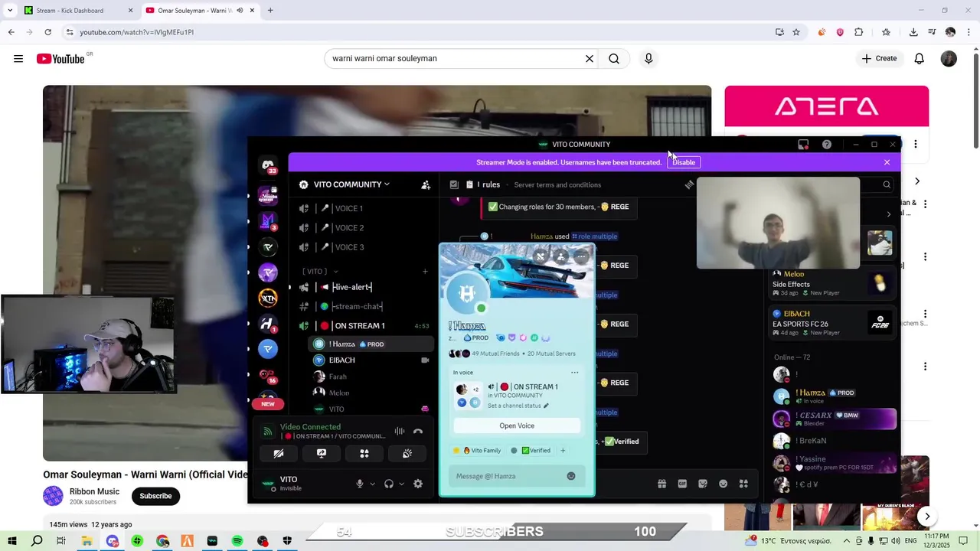Mute the microphone in Discord user panel

pos(359,484)
